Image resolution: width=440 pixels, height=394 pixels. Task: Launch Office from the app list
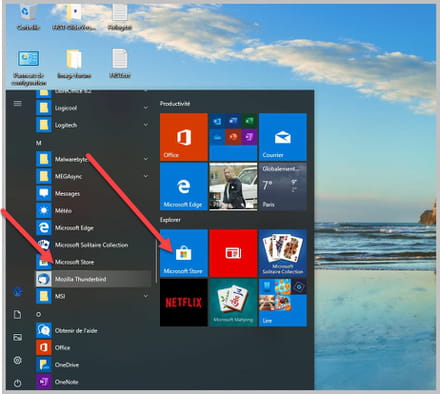pyautogui.click(x=93, y=348)
